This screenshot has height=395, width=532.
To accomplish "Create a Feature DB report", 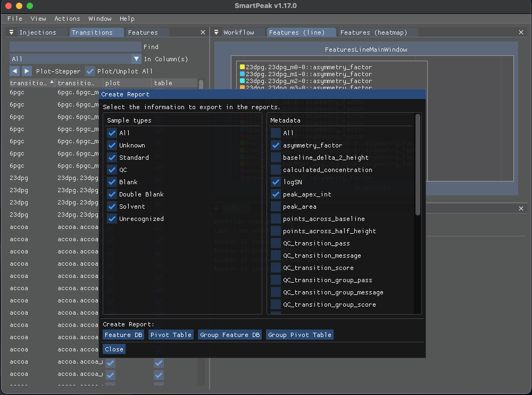I will [x=123, y=335].
